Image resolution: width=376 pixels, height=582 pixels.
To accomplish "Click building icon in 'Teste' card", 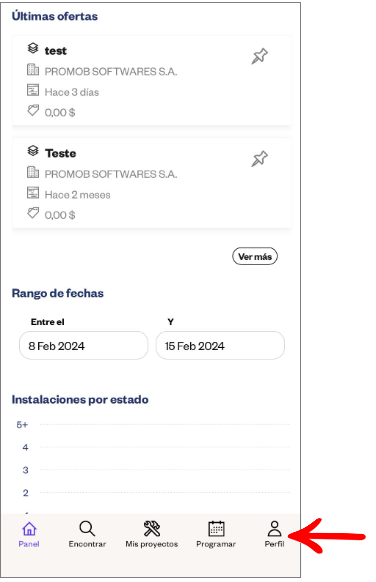I will pyautogui.click(x=33, y=172).
